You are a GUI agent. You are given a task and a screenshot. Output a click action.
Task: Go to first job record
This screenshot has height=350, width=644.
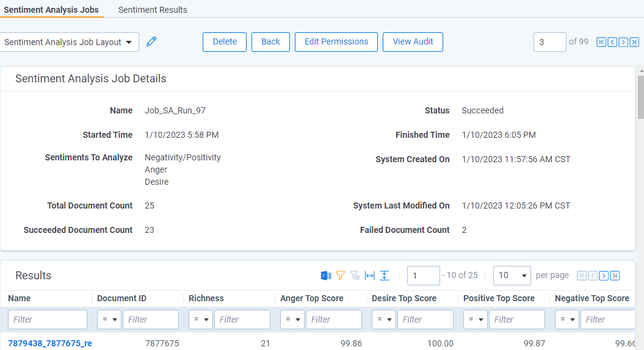601,42
